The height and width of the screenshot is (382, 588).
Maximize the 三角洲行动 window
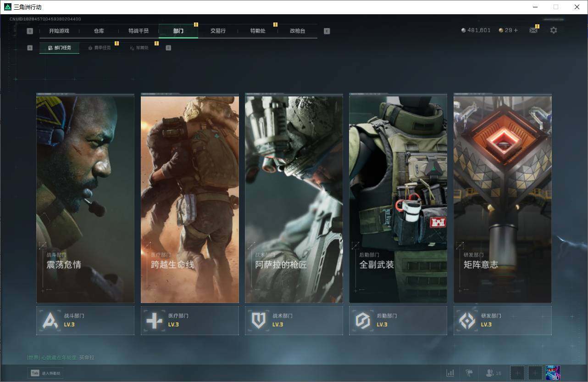click(556, 7)
